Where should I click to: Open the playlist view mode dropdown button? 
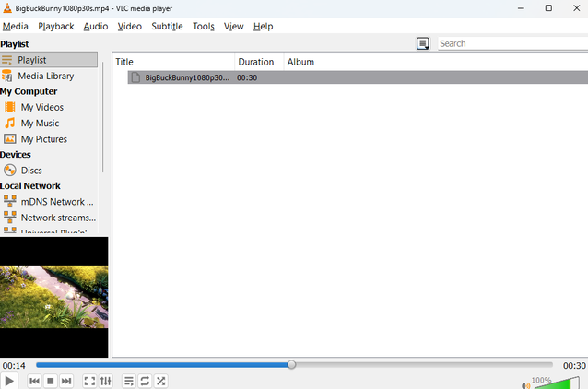click(423, 43)
